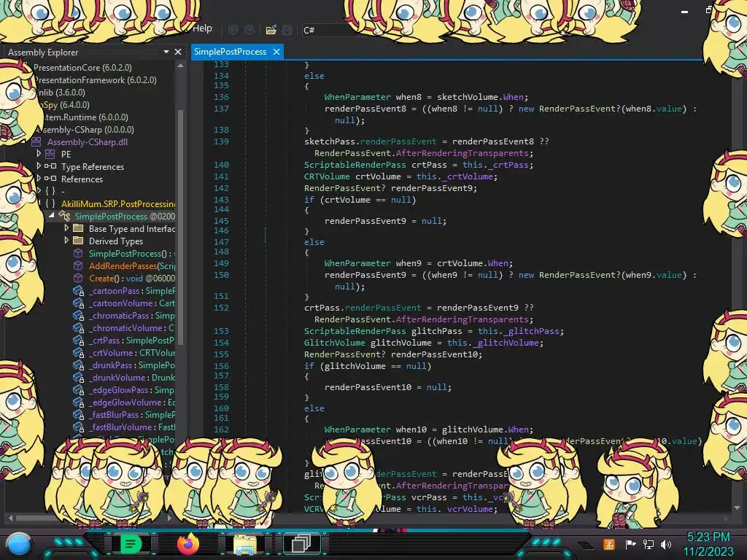Open the taskbar clock showing 5:23 PM
The width and height of the screenshot is (747, 560).
(708, 544)
